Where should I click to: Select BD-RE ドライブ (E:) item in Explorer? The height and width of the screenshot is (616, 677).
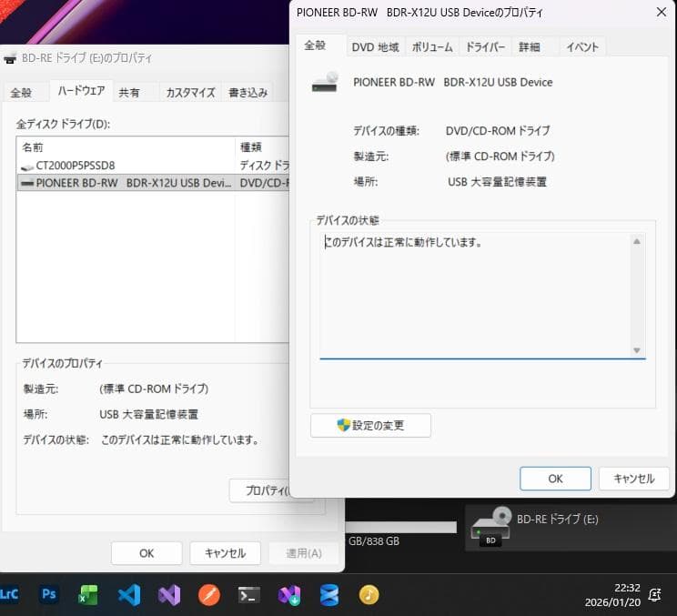point(570,528)
